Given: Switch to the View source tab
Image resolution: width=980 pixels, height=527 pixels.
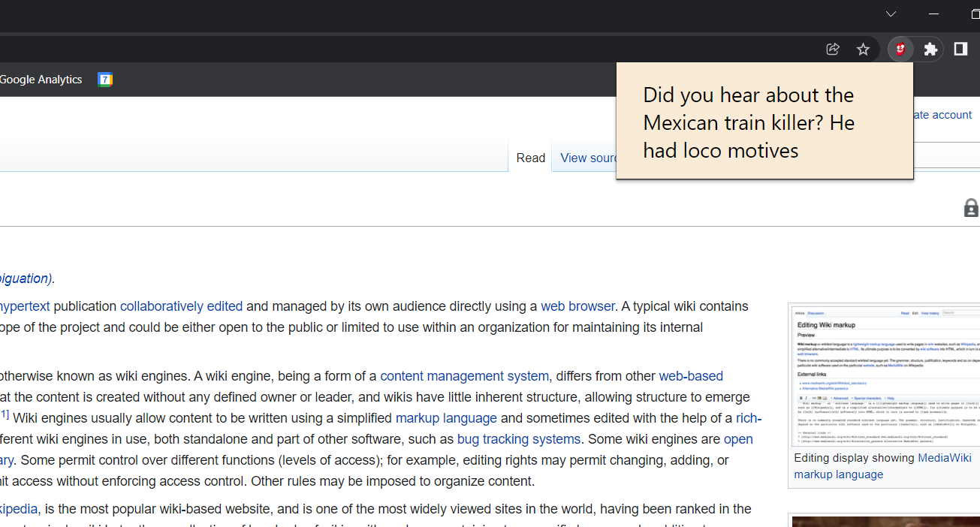Looking at the screenshot, I should tap(590, 158).
